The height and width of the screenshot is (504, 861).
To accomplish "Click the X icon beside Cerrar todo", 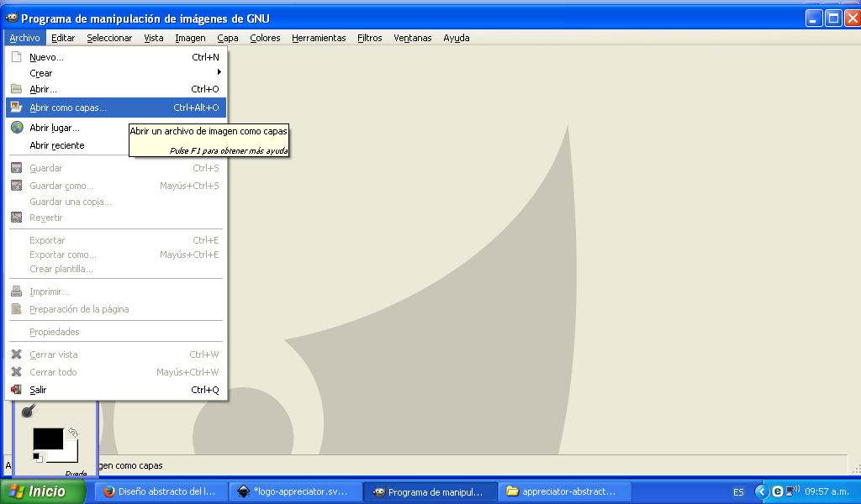I will tap(17, 372).
